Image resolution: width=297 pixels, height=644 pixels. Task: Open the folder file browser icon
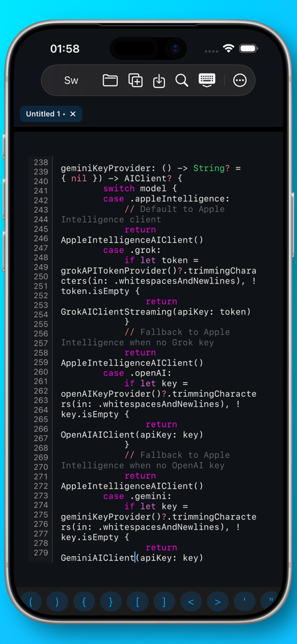(110, 80)
